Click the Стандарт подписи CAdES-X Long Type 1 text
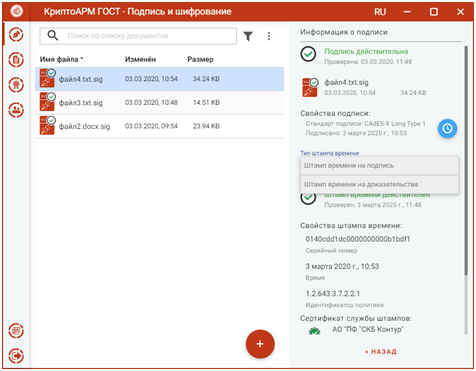The width and height of the screenshot is (476, 371). tap(366, 124)
